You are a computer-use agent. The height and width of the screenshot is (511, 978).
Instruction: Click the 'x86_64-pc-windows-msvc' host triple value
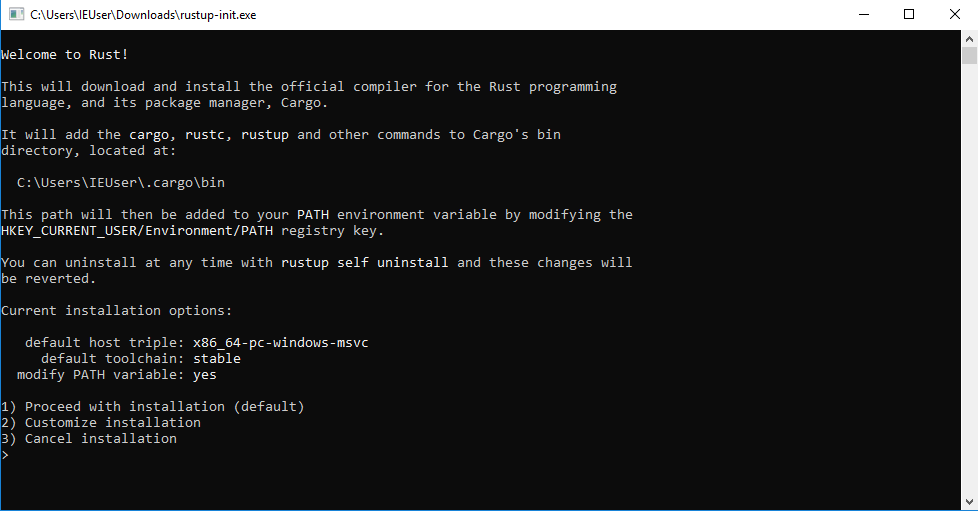click(x=281, y=343)
